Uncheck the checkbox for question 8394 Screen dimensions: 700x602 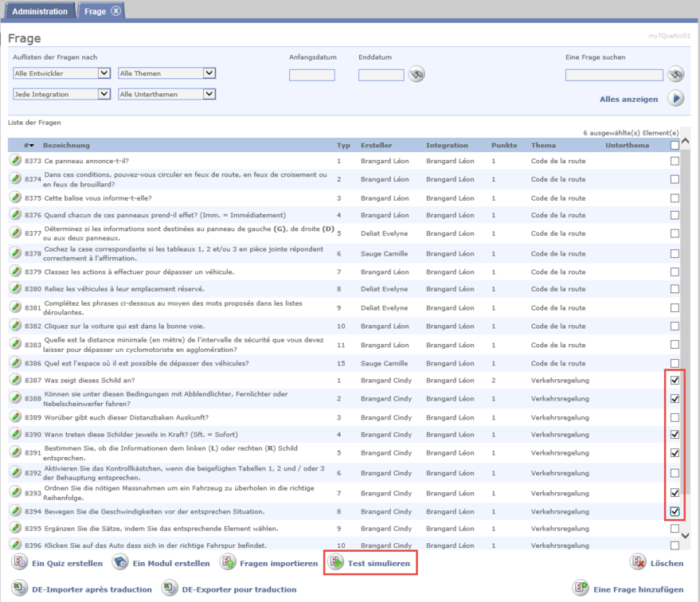pyautogui.click(x=675, y=511)
